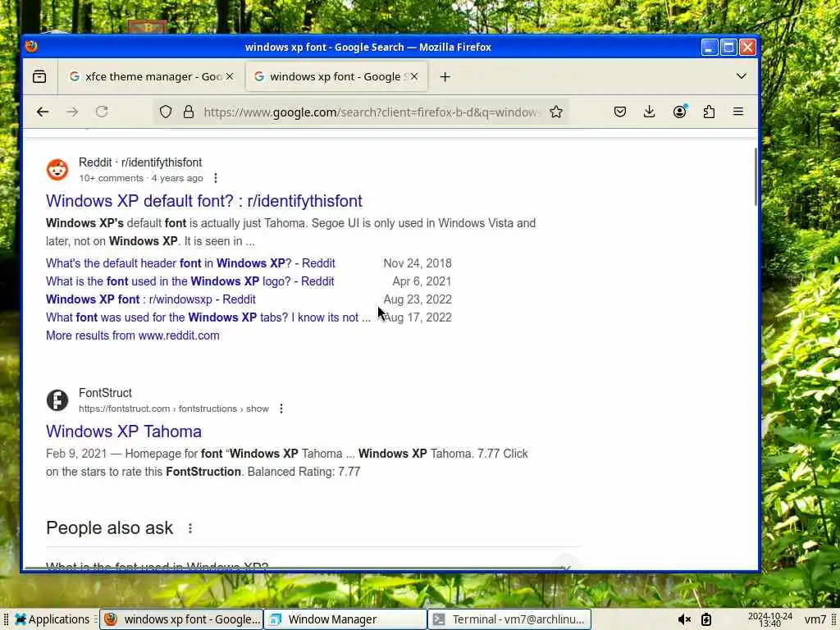The image size is (840, 630).
Task: List all tabs dropdown arrow
Action: tap(742, 76)
